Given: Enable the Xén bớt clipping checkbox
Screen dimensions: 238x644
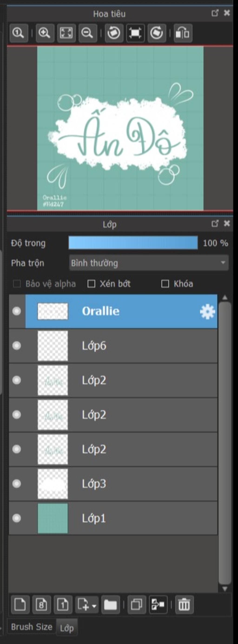Looking at the screenshot, I should coord(91,284).
